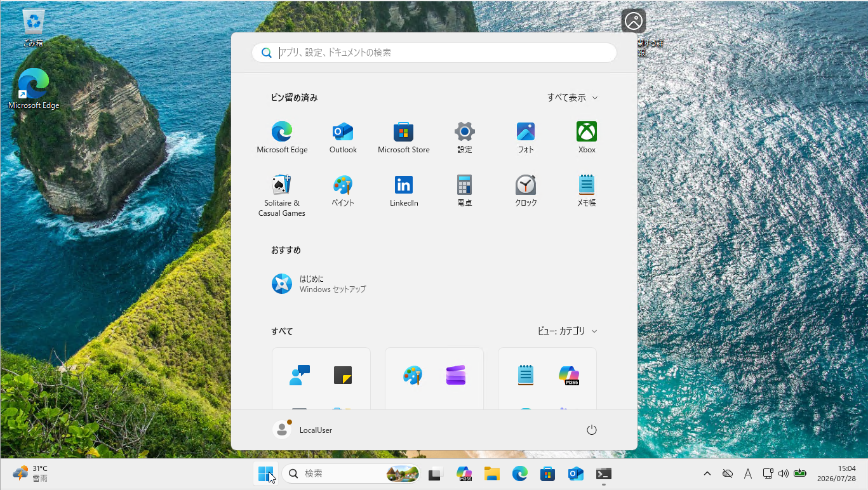The height and width of the screenshot is (490, 868).
Task: Show hidden icons chevron in system tray
Action: 707,473
